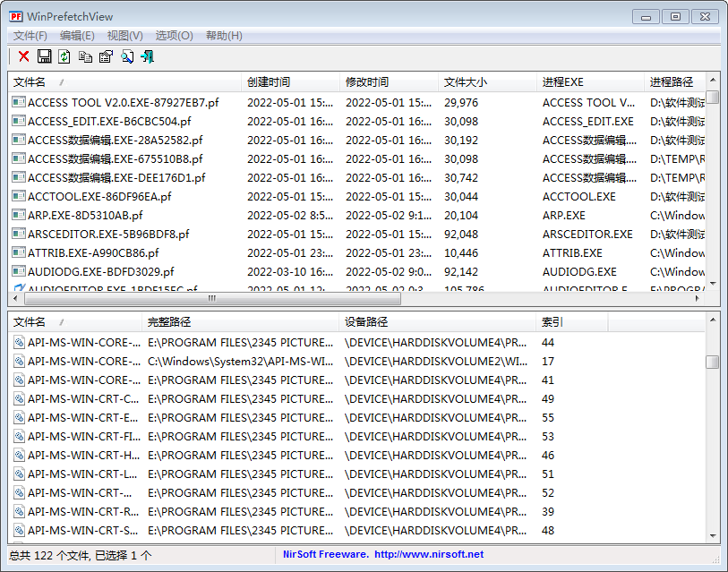The image size is (728, 572).
Task: Open the 文件(F) menu
Action: pos(30,36)
